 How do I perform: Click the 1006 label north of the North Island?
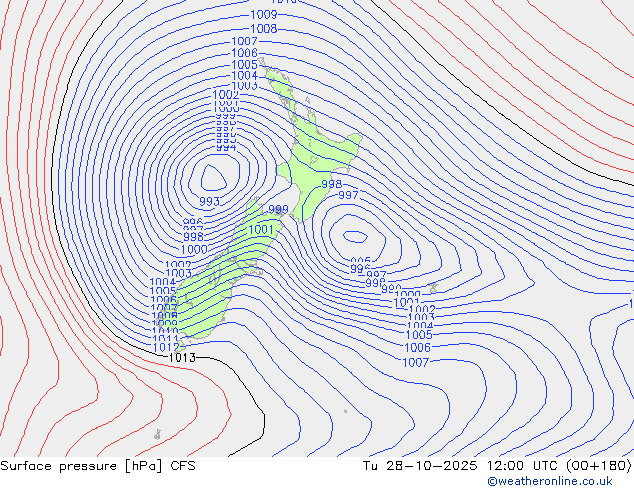coord(244,53)
